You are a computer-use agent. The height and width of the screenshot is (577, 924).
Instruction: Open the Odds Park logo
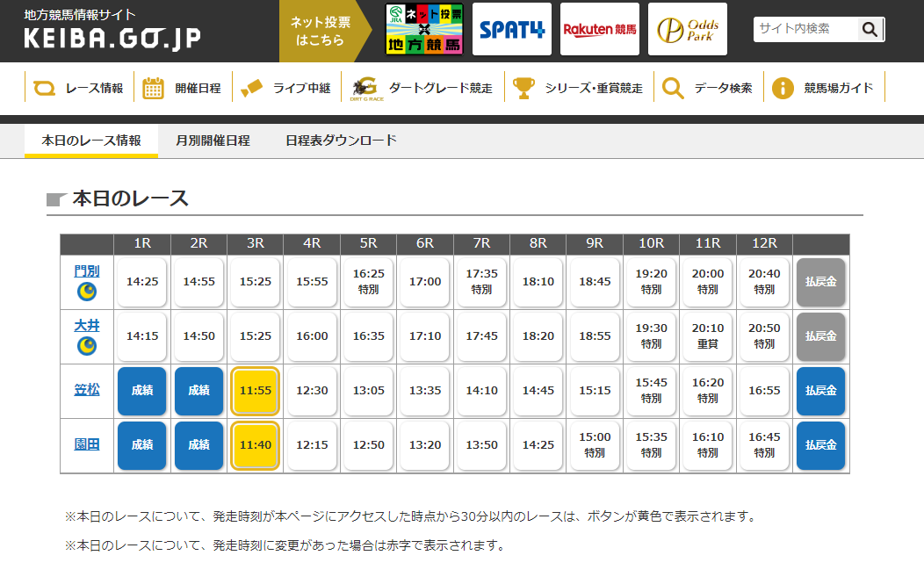688,31
